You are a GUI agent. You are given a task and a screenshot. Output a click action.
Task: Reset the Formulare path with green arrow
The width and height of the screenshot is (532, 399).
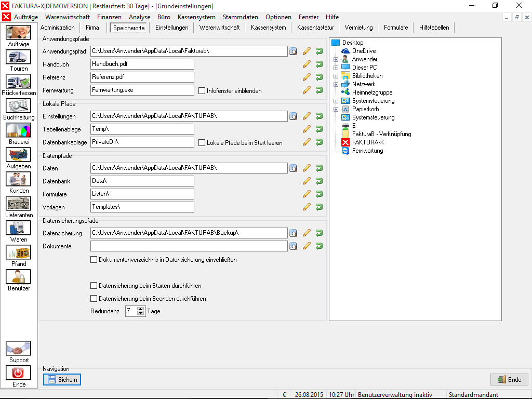pos(320,194)
